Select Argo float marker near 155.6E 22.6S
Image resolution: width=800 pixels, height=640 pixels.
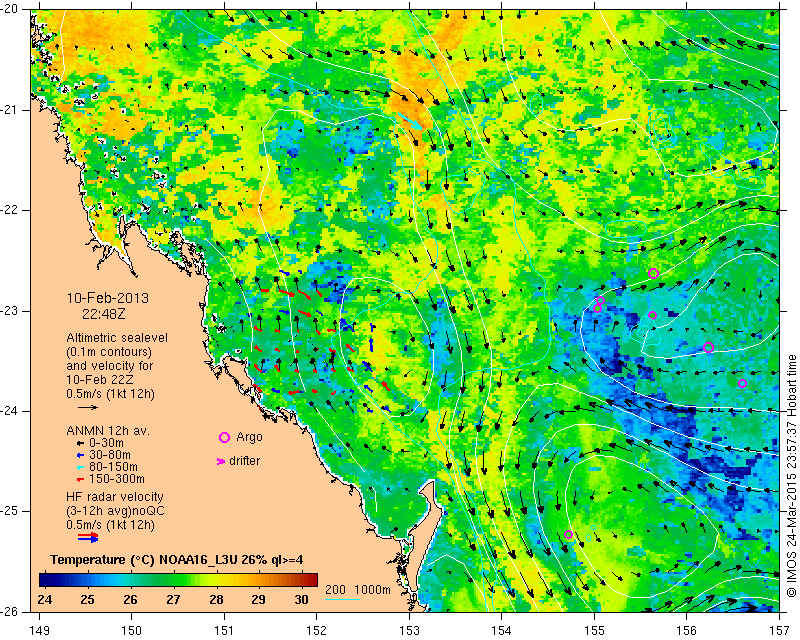653,273
